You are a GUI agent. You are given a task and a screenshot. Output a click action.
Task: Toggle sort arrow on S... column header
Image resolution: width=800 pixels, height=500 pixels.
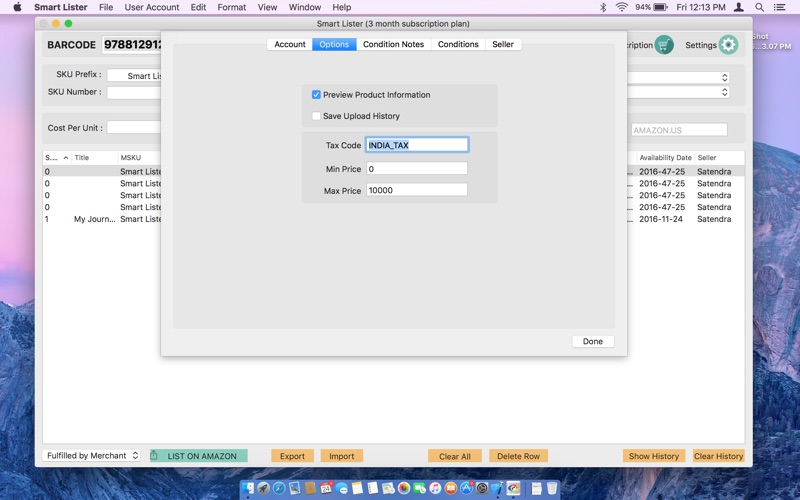tap(66, 158)
